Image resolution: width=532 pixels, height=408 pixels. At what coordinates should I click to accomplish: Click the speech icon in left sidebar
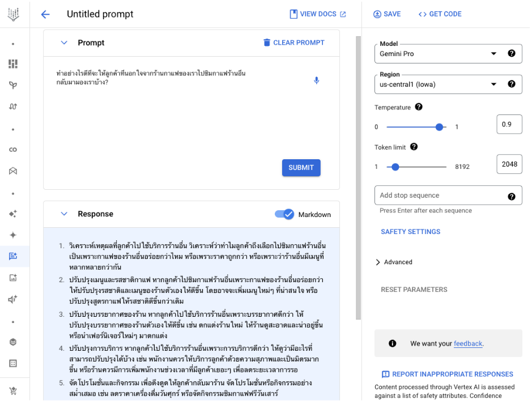13,300
